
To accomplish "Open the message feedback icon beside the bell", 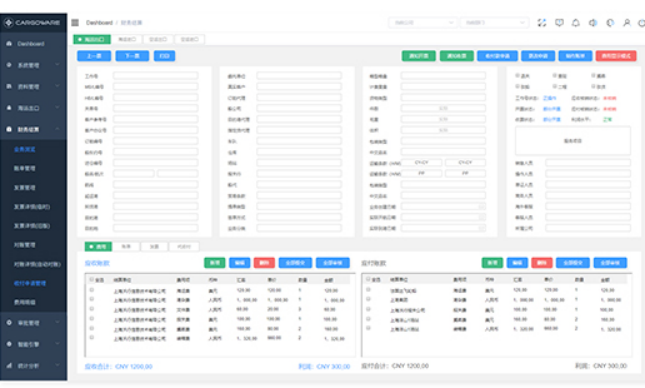I will [559, 23].
